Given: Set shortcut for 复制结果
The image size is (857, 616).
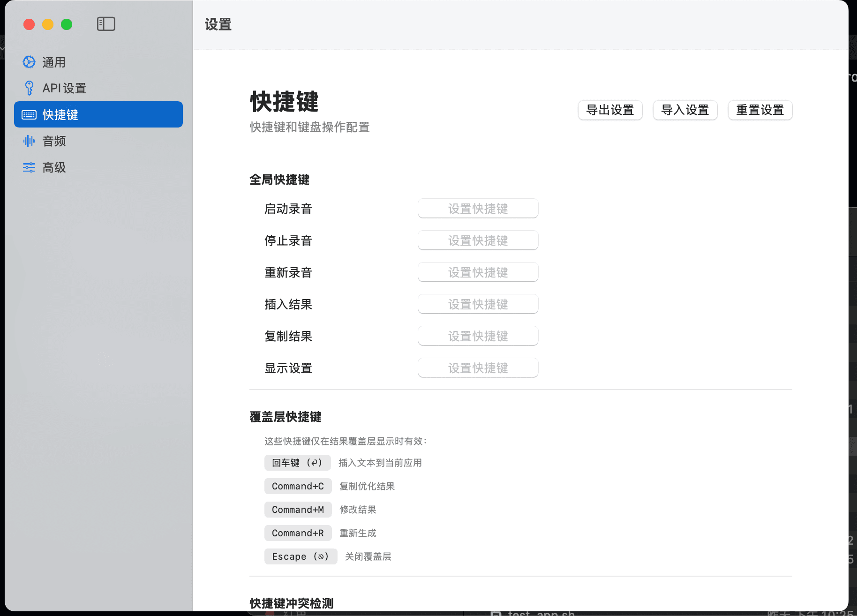Looking at the screenshot, I should tap(478, 336).
